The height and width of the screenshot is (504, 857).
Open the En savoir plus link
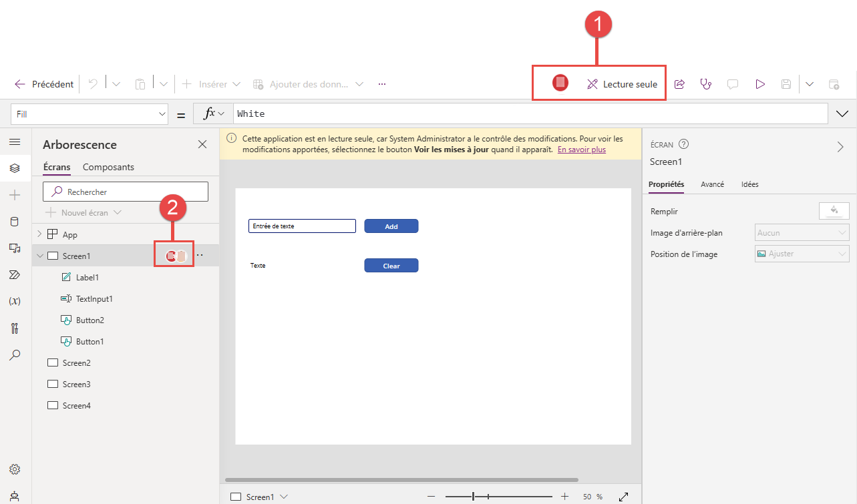tap(582, 150)
